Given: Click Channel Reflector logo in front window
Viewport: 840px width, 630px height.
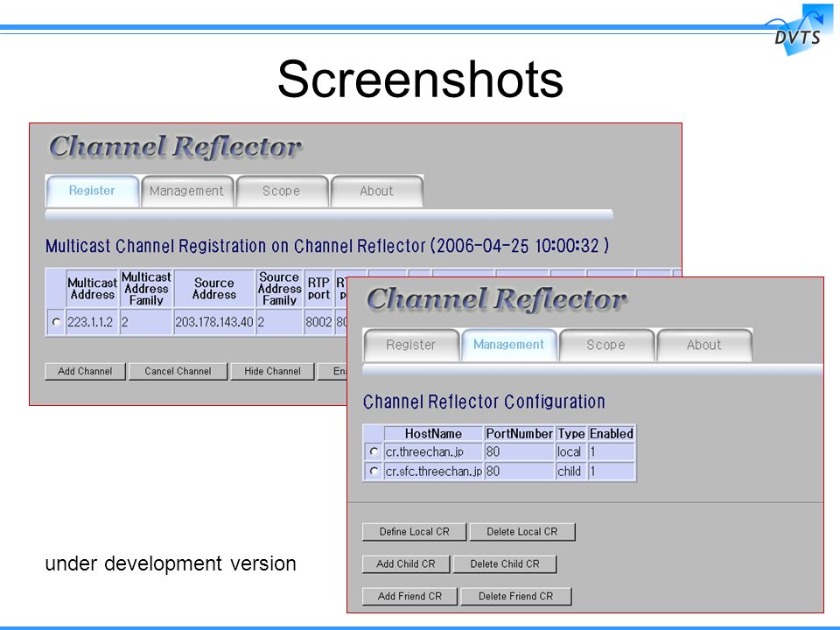Looking at the screenshot, I should click(x=496, y=299).
